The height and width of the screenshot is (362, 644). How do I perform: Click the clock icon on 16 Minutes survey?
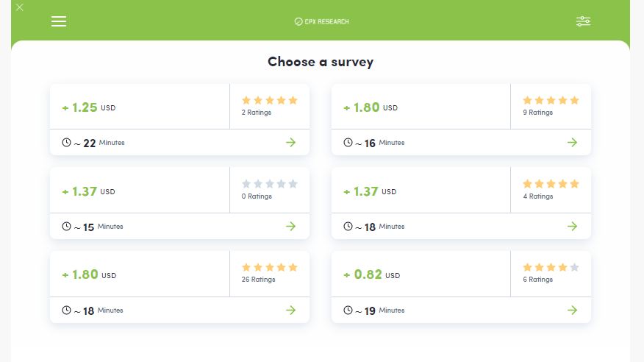tap(348, 143)
